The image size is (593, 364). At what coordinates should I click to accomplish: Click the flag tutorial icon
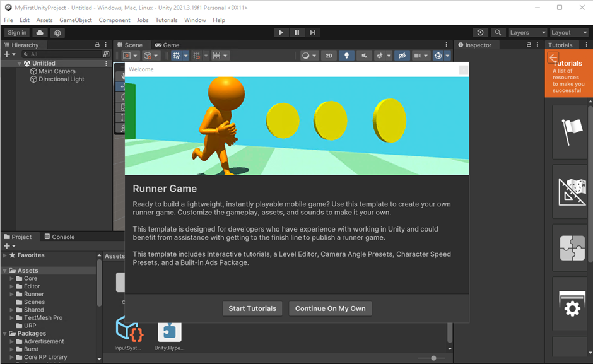click(572, 132)
